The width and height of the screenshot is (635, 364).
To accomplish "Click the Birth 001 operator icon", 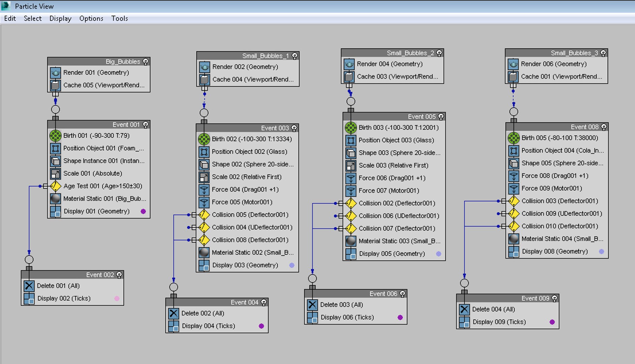I will [x=55, y=135].
